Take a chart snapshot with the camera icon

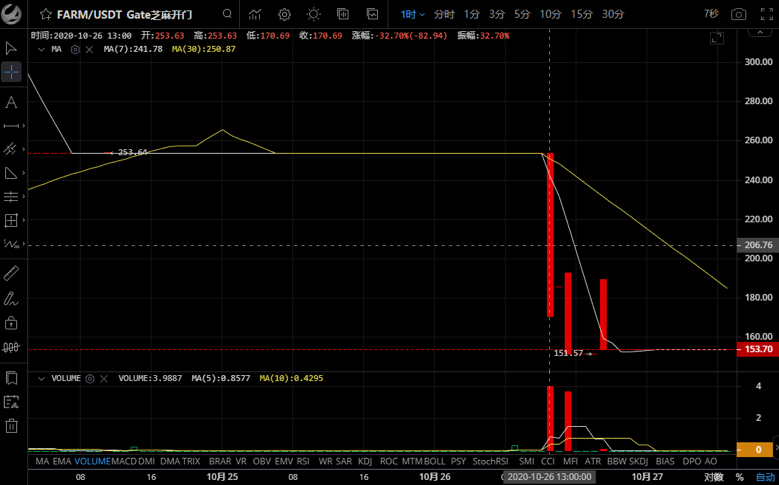(738, 14)
